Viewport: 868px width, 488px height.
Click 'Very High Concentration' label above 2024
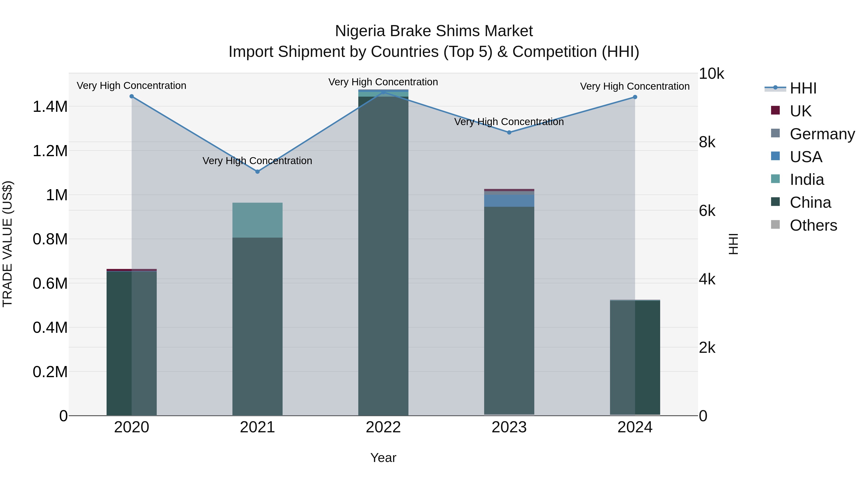point(635,86)
